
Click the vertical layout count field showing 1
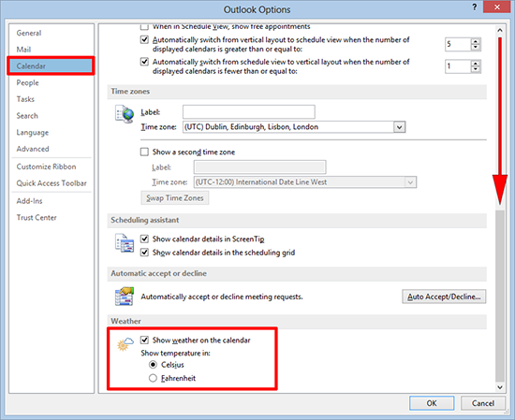click(458, 66)
